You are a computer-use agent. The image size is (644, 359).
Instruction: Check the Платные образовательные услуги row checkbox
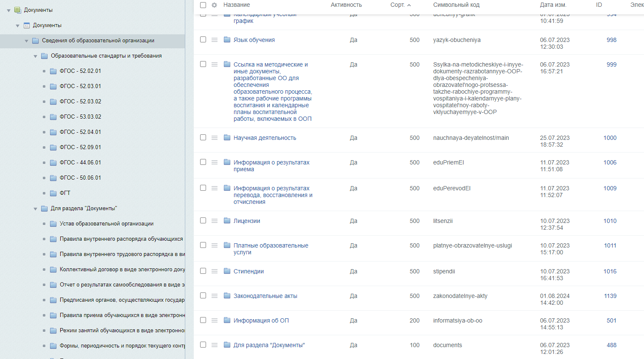pos(203,245)
